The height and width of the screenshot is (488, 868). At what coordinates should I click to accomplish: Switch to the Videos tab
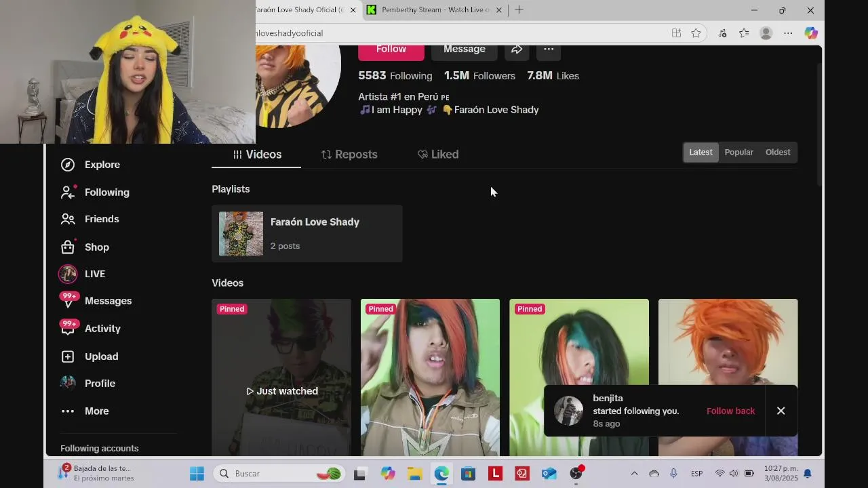[256, 155]
